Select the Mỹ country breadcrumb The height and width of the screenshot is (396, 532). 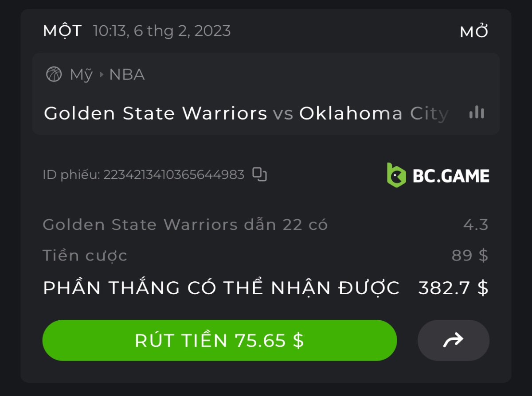pyautogui.click(x=81, y=75)
